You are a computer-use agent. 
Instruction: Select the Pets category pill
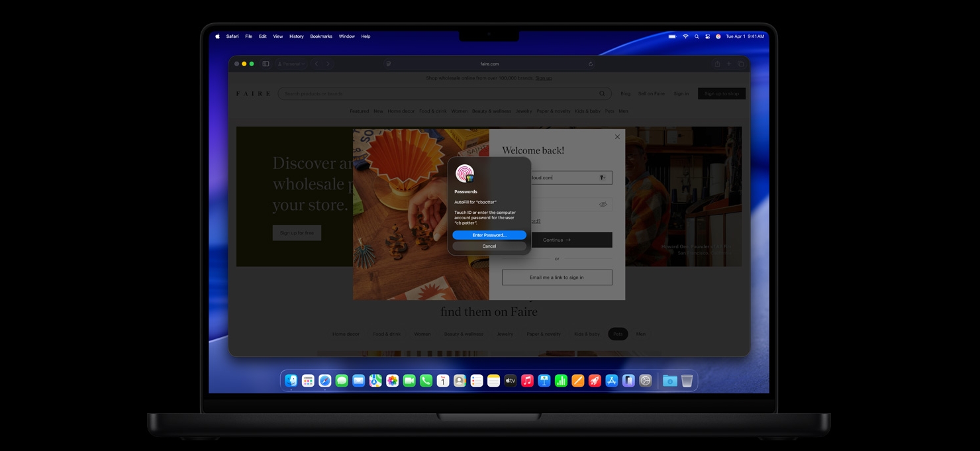pyautogui.click(x=618, y=334)
